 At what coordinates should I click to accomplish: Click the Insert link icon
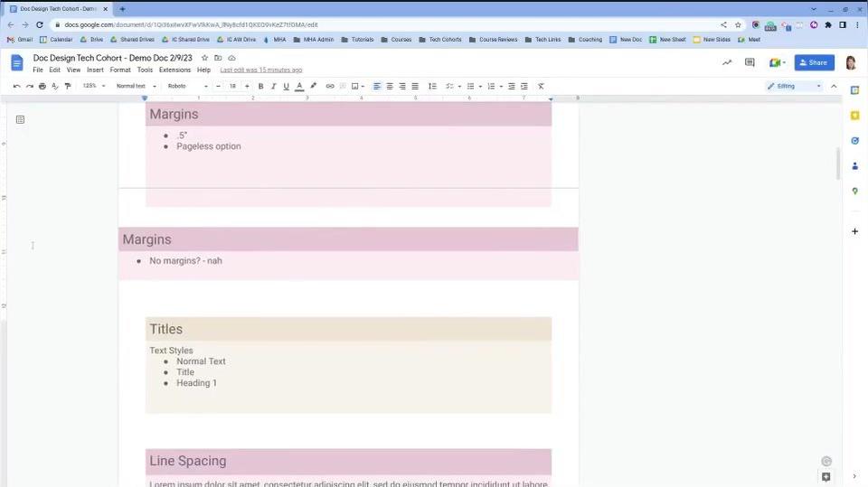330,86
